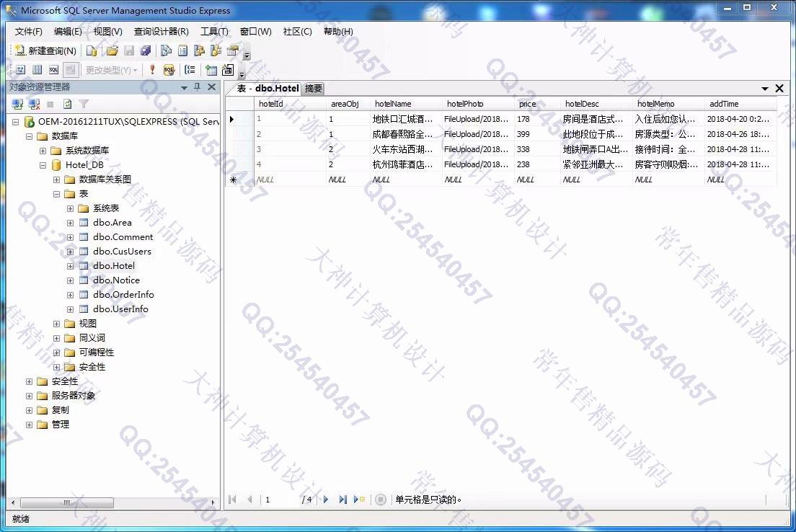This screenshot has width=796, height=532.
Task: Open the first toolbar's options overflow arrow
Action: (247, 56)
